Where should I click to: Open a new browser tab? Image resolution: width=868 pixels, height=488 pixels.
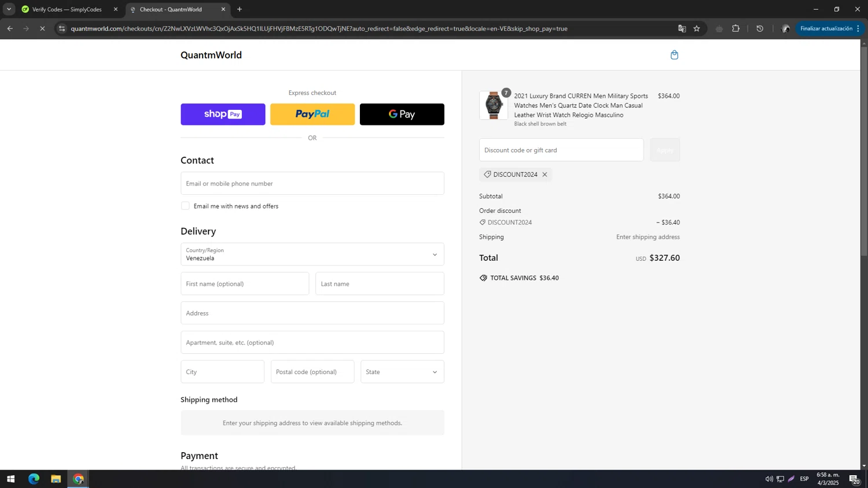[240, 9]
